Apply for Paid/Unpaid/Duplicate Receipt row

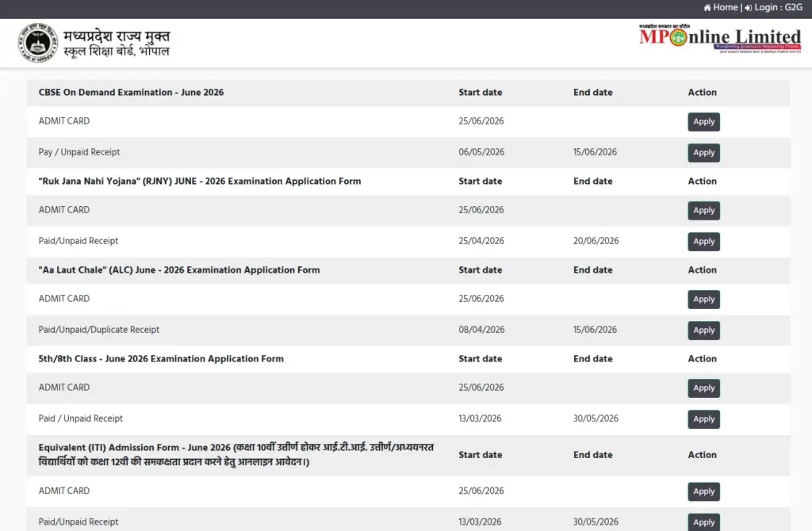[704, 330]
